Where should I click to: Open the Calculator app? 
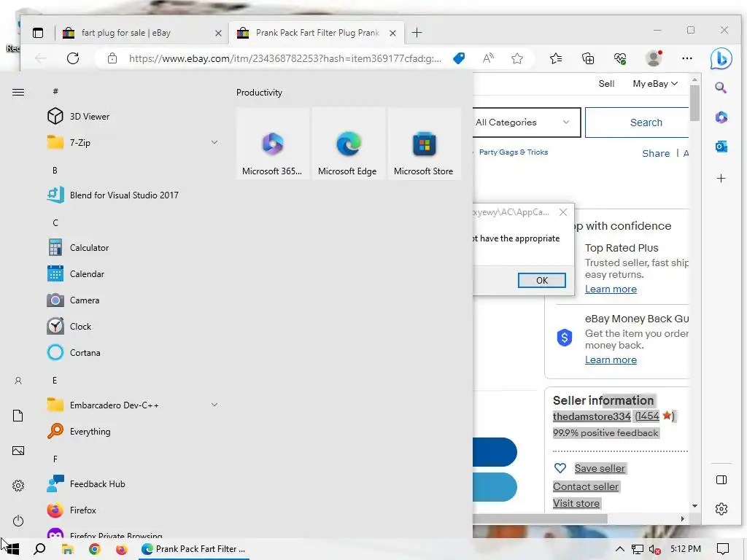coord(133,248)
